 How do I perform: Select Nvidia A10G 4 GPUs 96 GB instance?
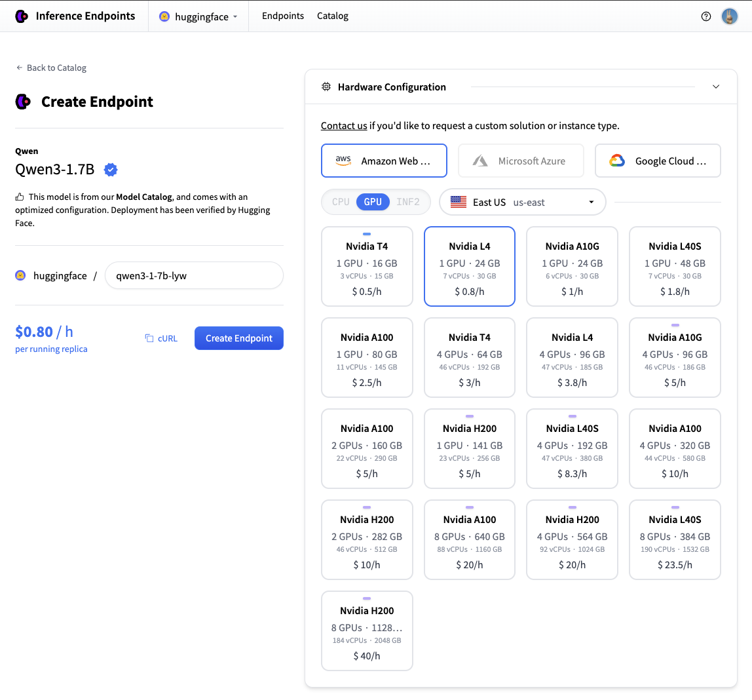point(675,357)
